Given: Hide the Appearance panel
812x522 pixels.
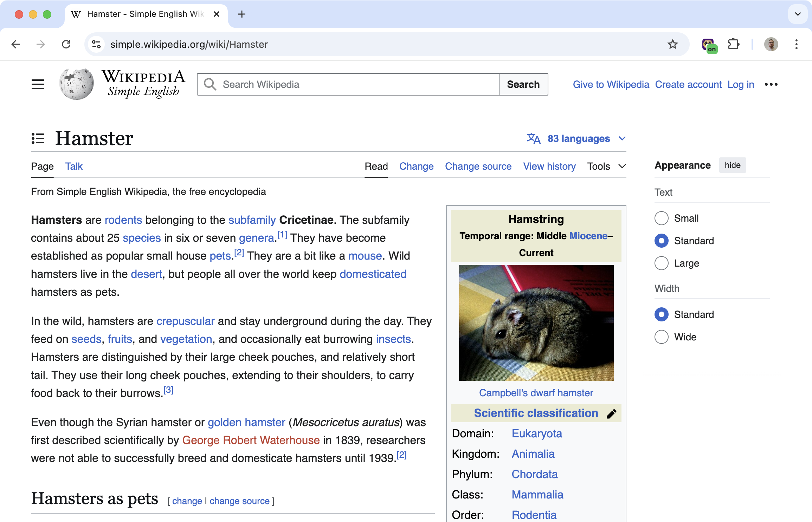Looking at the screenshot, I should point(732,165).
